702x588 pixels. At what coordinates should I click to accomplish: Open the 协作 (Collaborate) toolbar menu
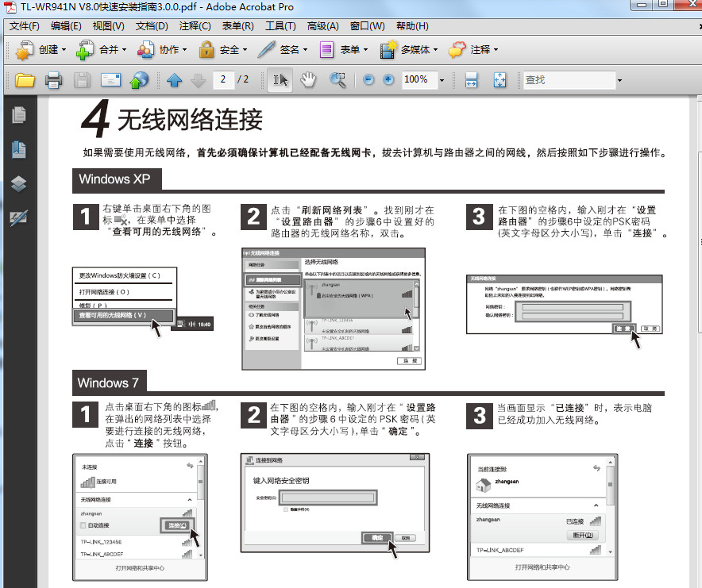(162, 50)
